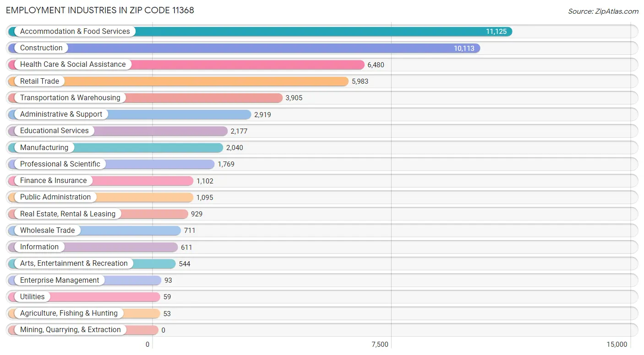Screen dimensions: 644x355
Task: Click the 10,113 value on the Construction bar
Action: (x=464, y=48)
